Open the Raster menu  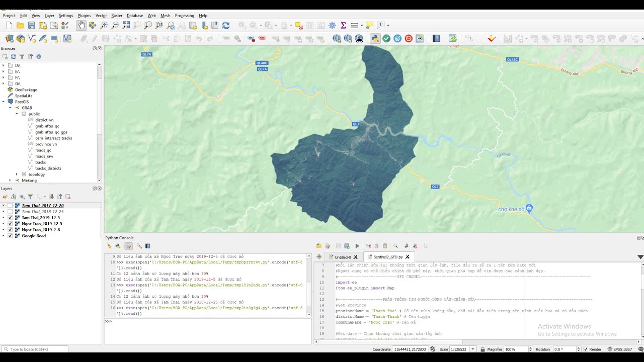click(x=117, y=16)
